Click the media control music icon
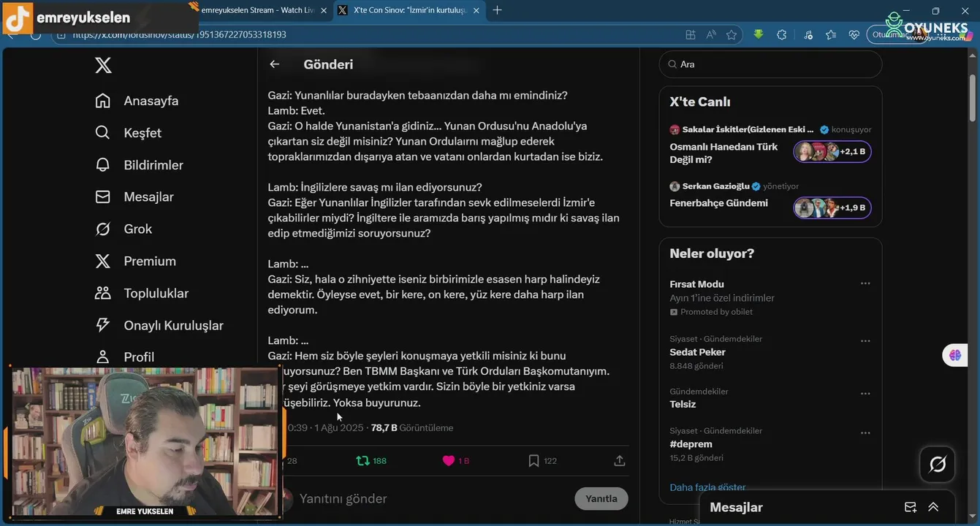This screenshot has height=526, width=980. pos(808,34)
